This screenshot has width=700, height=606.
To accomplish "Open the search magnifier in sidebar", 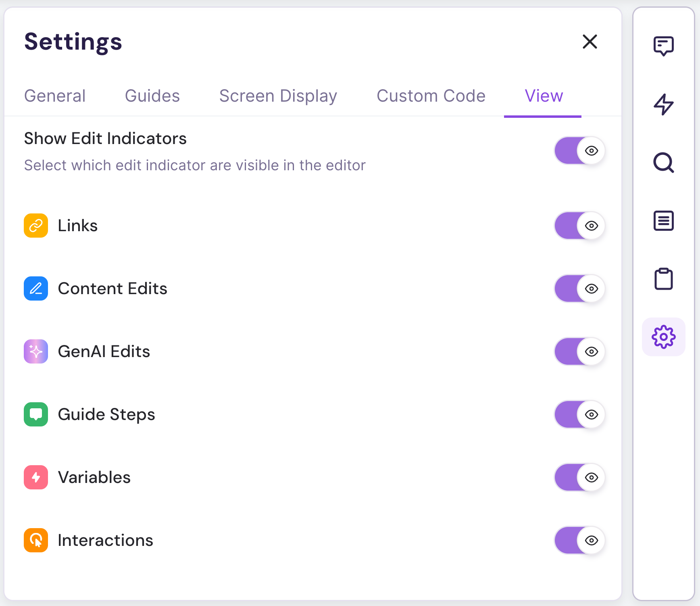I will [x=663, y=163].
